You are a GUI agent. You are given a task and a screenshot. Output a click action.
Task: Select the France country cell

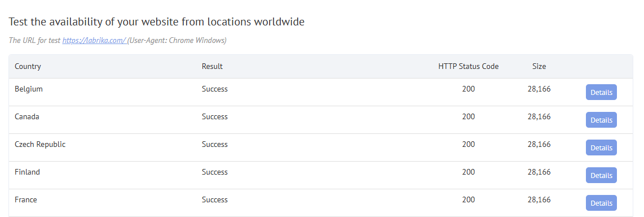tap(26, 199)
